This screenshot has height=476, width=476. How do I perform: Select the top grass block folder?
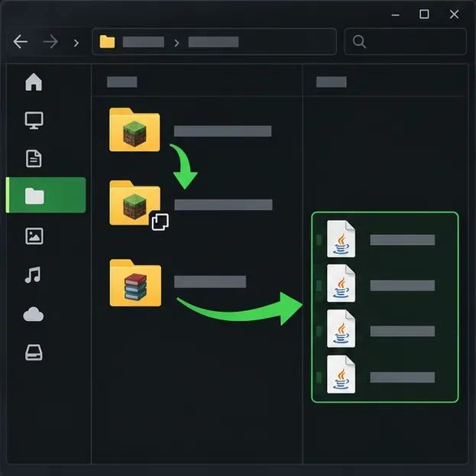(134, 130)
